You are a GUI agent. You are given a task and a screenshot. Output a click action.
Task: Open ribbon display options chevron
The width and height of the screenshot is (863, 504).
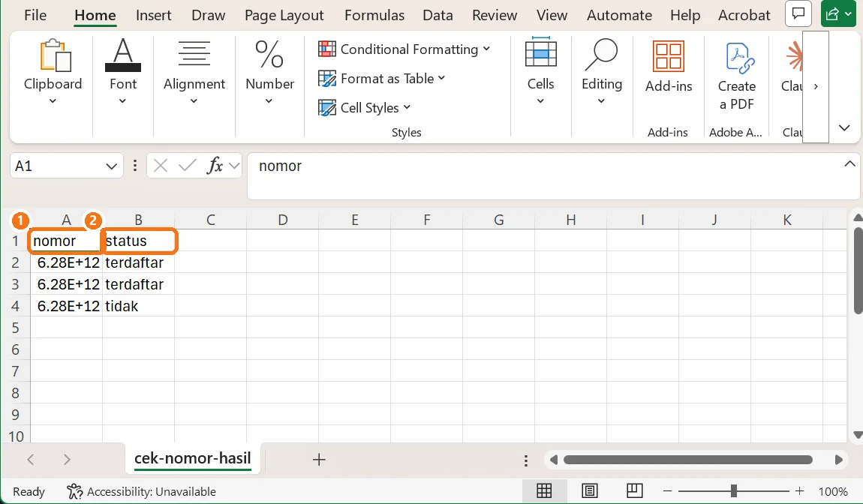click(x=844, y=127)
